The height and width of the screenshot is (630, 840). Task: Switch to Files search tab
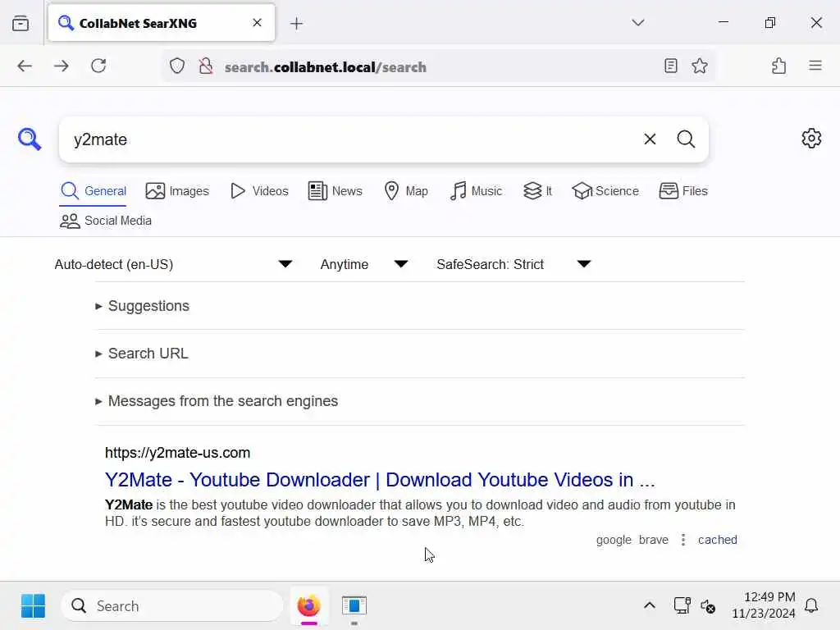[x=683, y=191]
